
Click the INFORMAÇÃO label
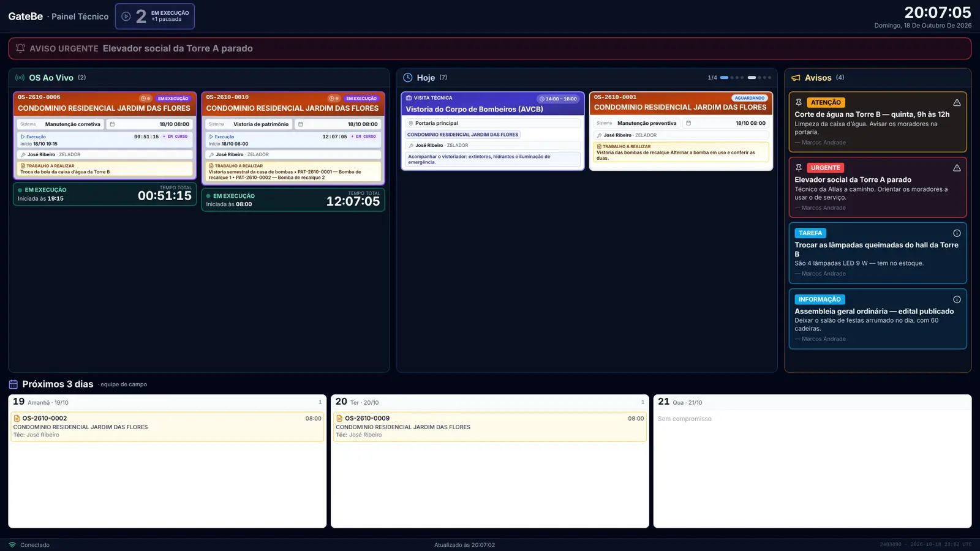tap(820, 299)
